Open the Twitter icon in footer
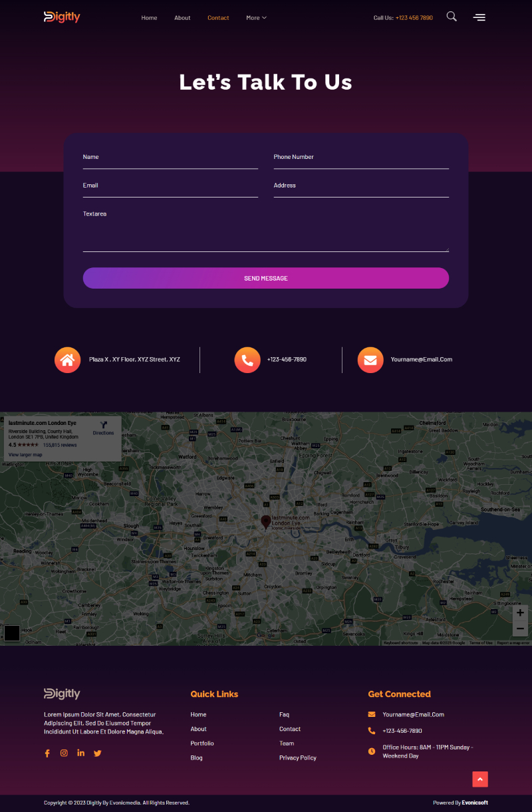This screenshot has height=812, width=532. tap(98, 753)
